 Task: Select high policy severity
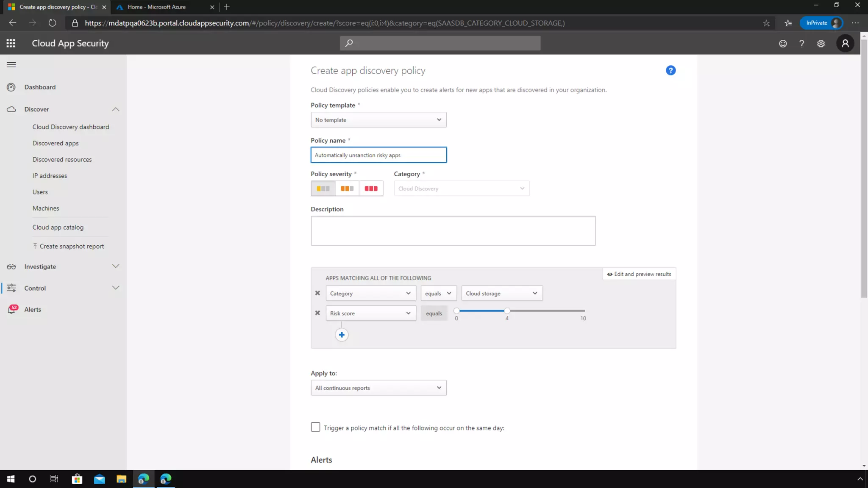tap(371, 189)
